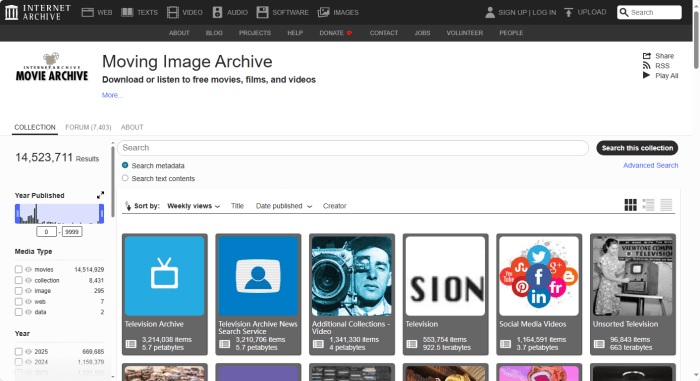Click the Sign Up link
Image resolution: width=700 pixels, height=381 pixels.
(512, 13)
